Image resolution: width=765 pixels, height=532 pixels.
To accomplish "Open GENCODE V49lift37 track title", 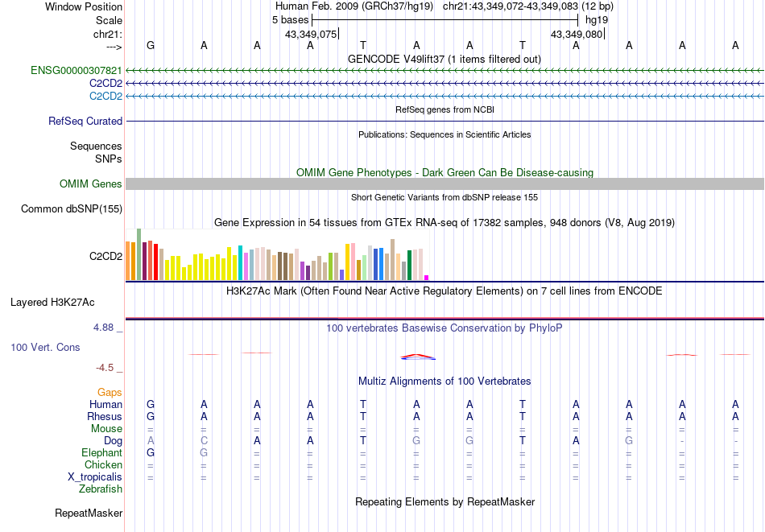I will click(x=445, y=59).
